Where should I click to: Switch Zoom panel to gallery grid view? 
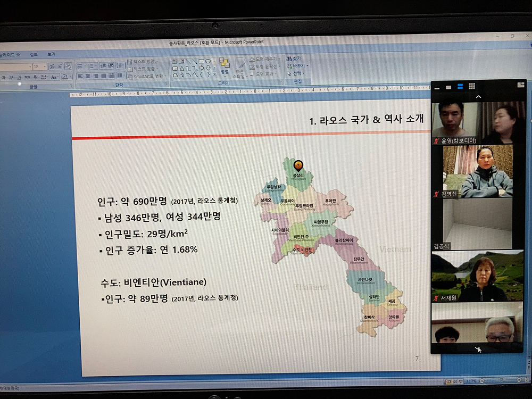[472, 86]
